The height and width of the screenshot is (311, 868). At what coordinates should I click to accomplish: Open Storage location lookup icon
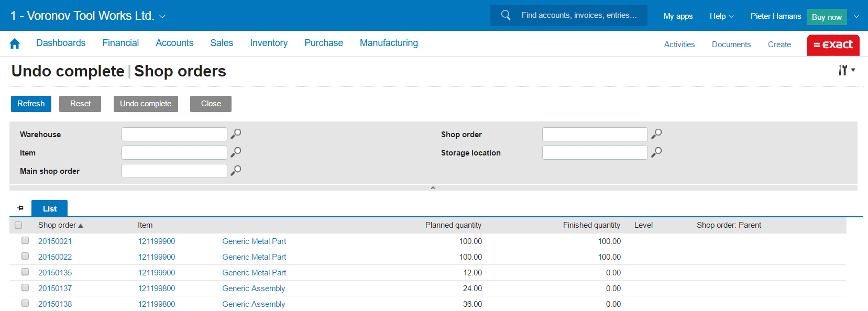click(656, 152)
